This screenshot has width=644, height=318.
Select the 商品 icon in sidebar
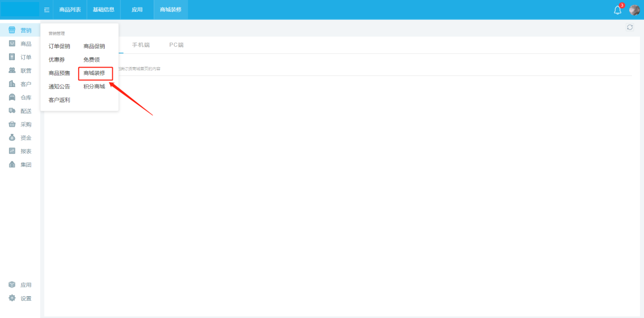pyautogui.click(x=12, y=44)
